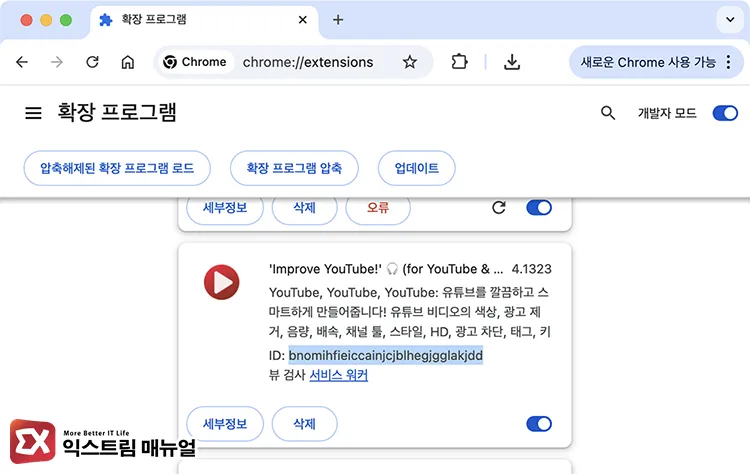Select the 확장 프로그램 browser tab
The width and height of the screenshot is (750, 474).
pos(204,20)
